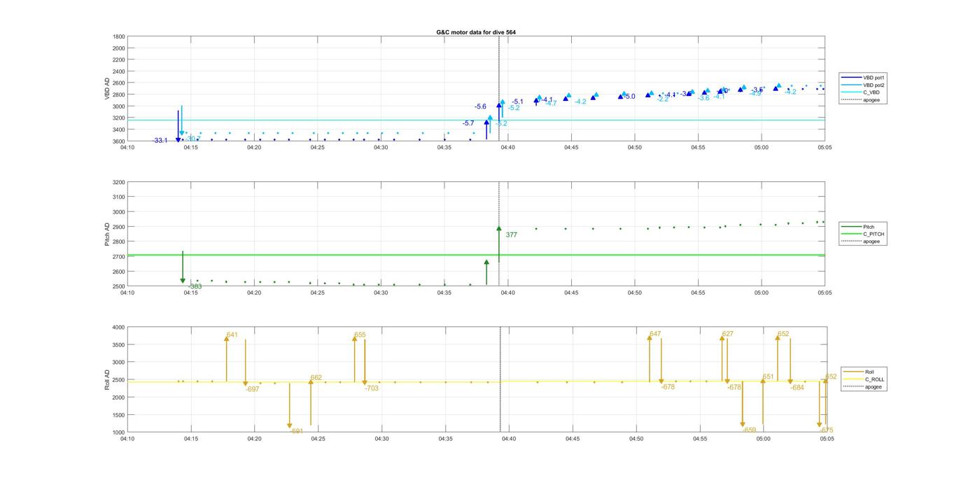Click the -30.7 VBD data label
This screenshot has height=485, width=980.
[192, 139]
